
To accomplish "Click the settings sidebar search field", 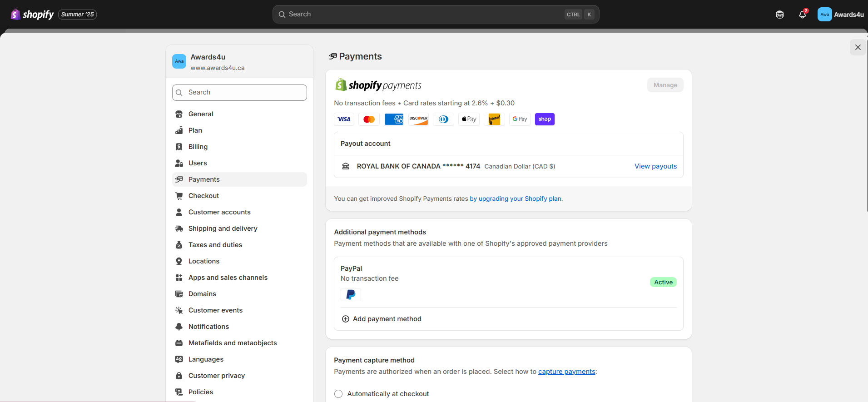I will point(239,93).
